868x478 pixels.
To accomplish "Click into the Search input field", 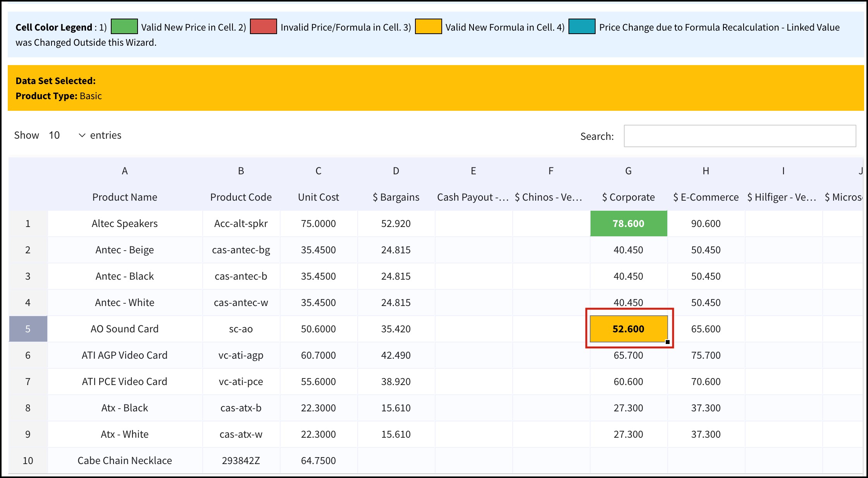I will tap(740, 136).
